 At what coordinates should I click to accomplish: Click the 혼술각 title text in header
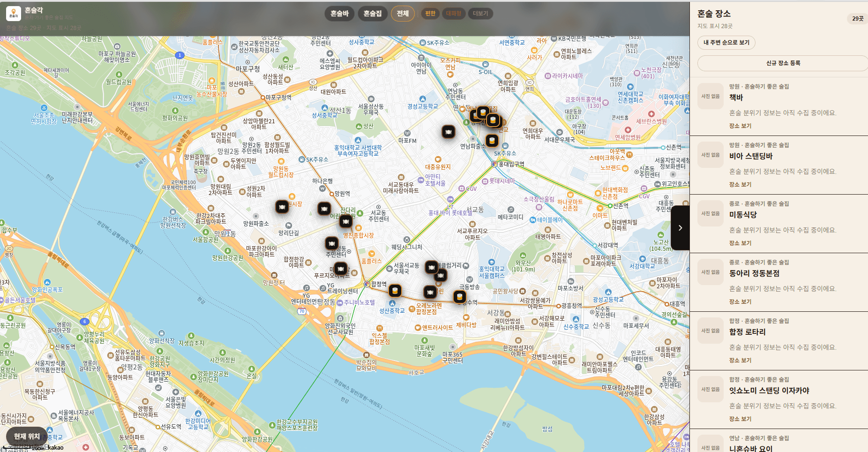(x=34, y=10)
